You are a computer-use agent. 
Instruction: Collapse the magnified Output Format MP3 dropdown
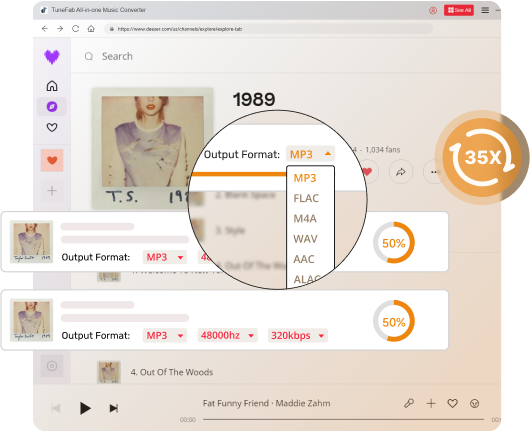310,154
